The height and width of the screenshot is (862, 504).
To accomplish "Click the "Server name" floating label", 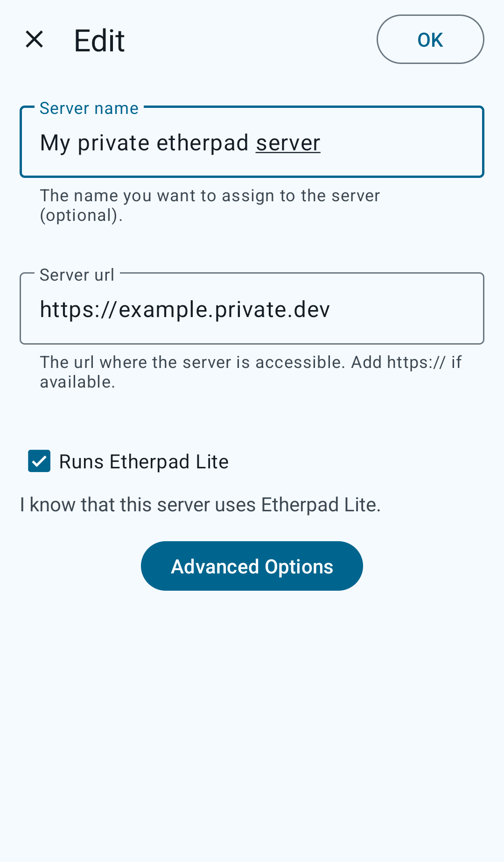I will [89, 108].
